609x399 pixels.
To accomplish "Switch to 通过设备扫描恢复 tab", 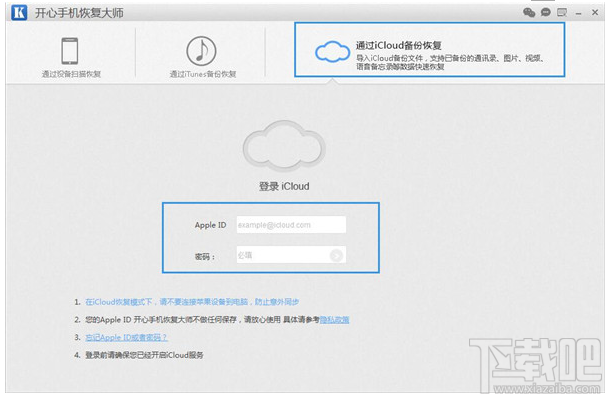I will click(x=71, y=57).
